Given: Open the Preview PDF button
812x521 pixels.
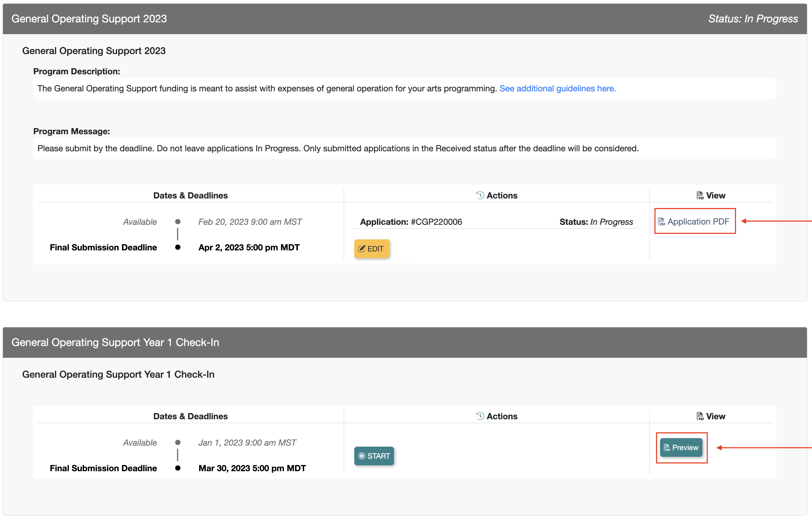Looking at the screenshot, I should click(x=681, y=447).
